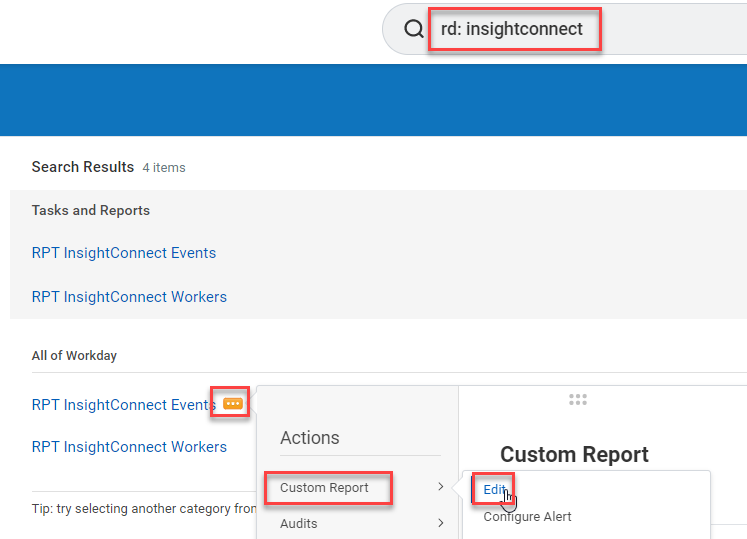Click the orange related actions ellipsis icon
The width and height of the screenshot is (747, 539).
click(232, 404)
